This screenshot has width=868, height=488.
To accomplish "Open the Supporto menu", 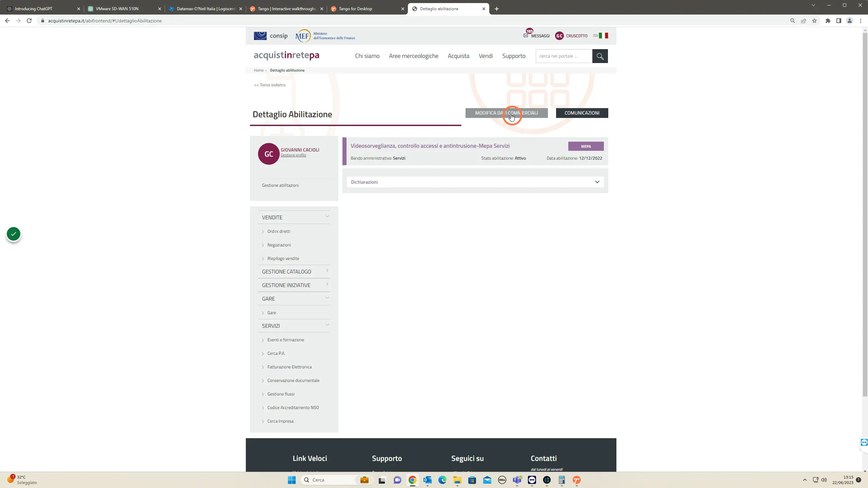I will (x=514, y=56).
